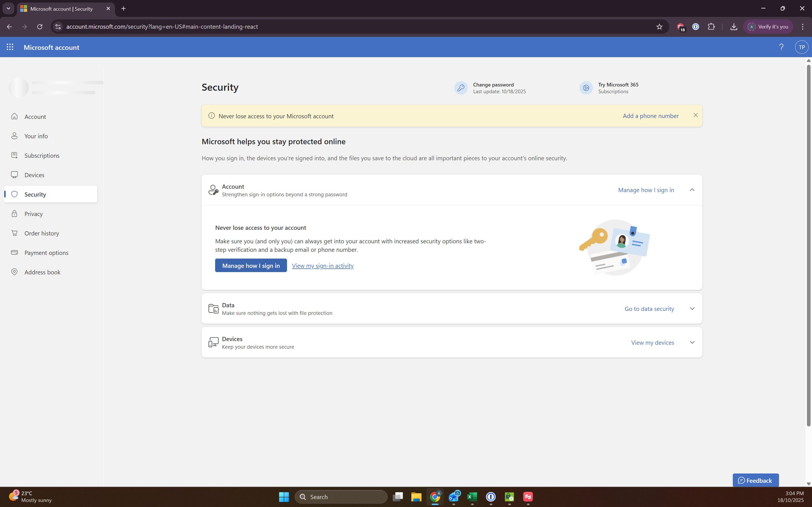Open the TP profile avatar menu
Image resolution: width=812 pixels, height=507 pixels.
click(x=802, y=47)
